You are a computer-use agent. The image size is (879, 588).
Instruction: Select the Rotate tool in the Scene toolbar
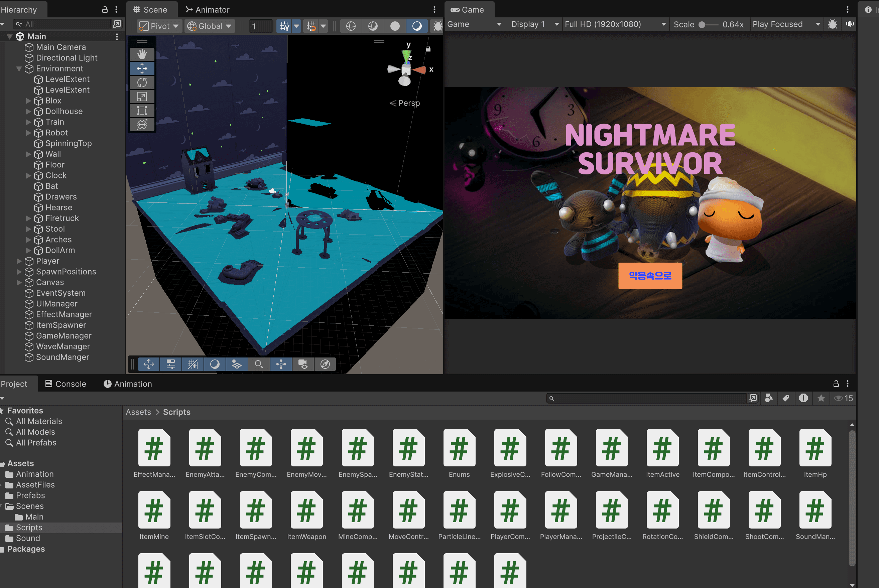point(142,82)
